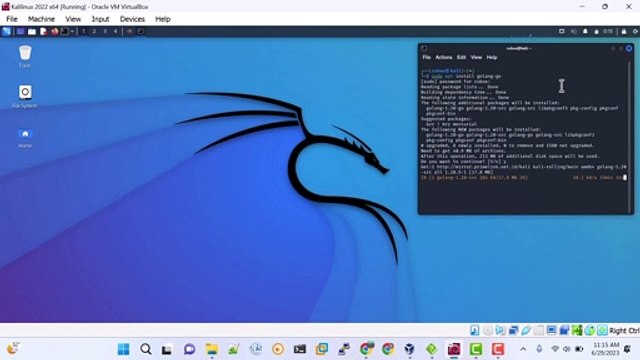Image resolution: width=640 pixels, height=360 pixels.
Task: Open Windows Task View
Action: coord(167,349)
